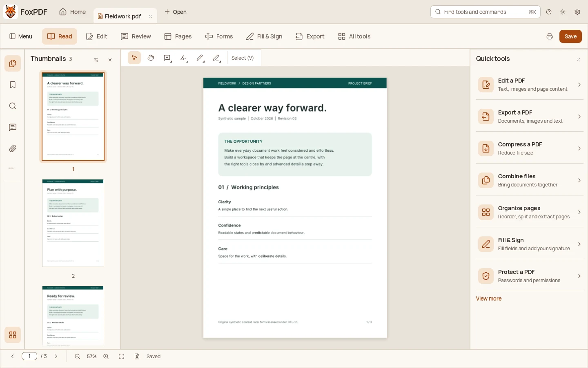Select the Pencil draw tool
Screen dimensions: 588x368
coord(200,58)
